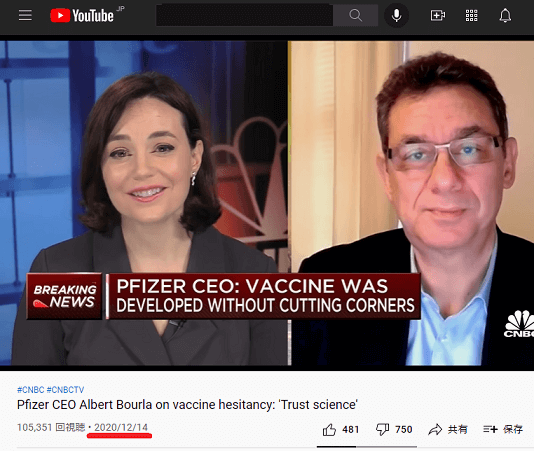This screenshot has height=451, width=534.
Task: Focus the YouTube search box
Action: [x=245, y=15]
